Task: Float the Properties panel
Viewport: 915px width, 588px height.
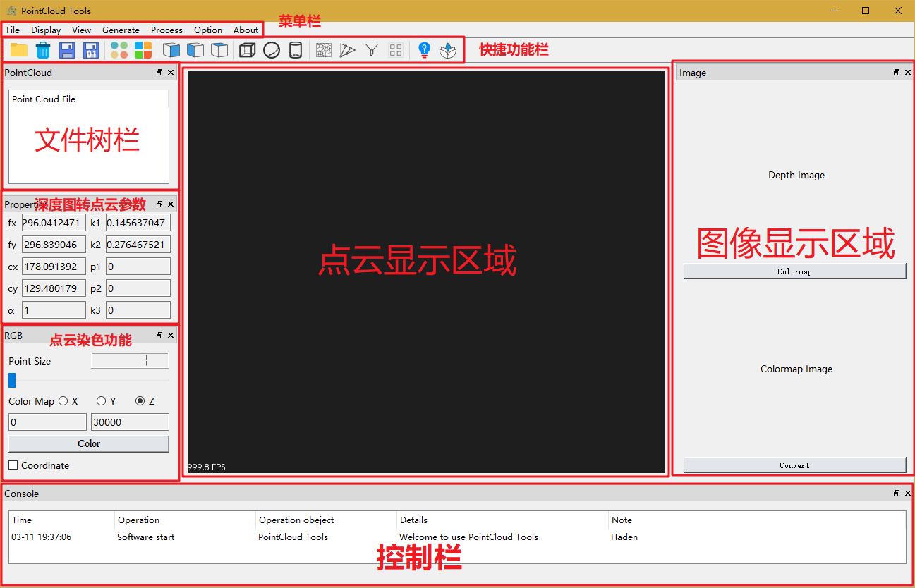Action: coord(159,204)
